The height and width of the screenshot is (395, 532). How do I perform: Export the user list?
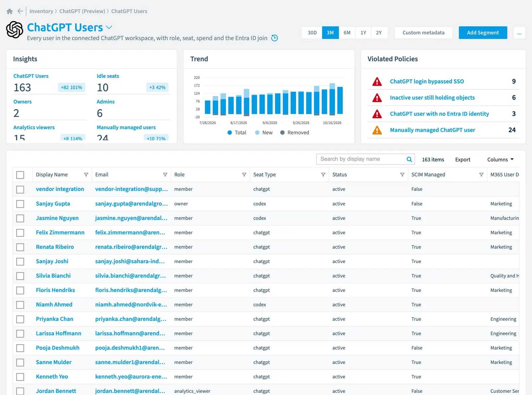click(463, 159)
